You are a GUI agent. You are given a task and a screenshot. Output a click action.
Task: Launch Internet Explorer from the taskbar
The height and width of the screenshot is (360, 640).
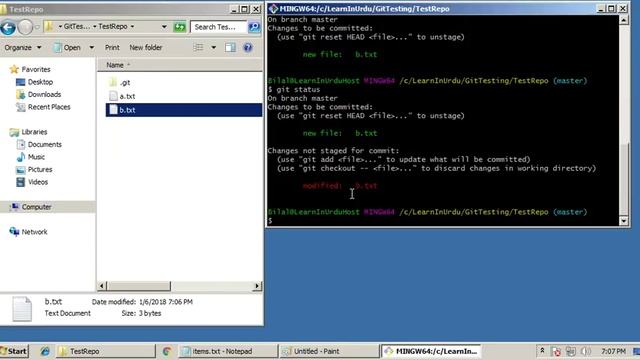(x=45, y=351)
